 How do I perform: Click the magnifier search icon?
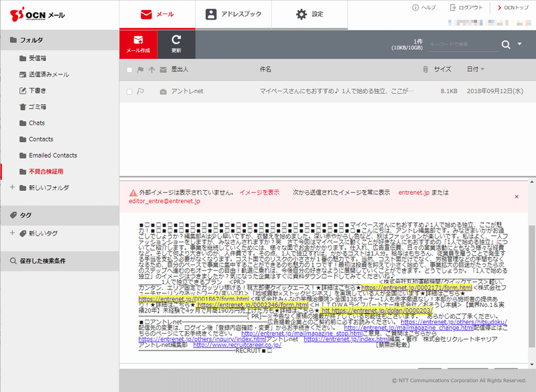[x=506, y=44]
